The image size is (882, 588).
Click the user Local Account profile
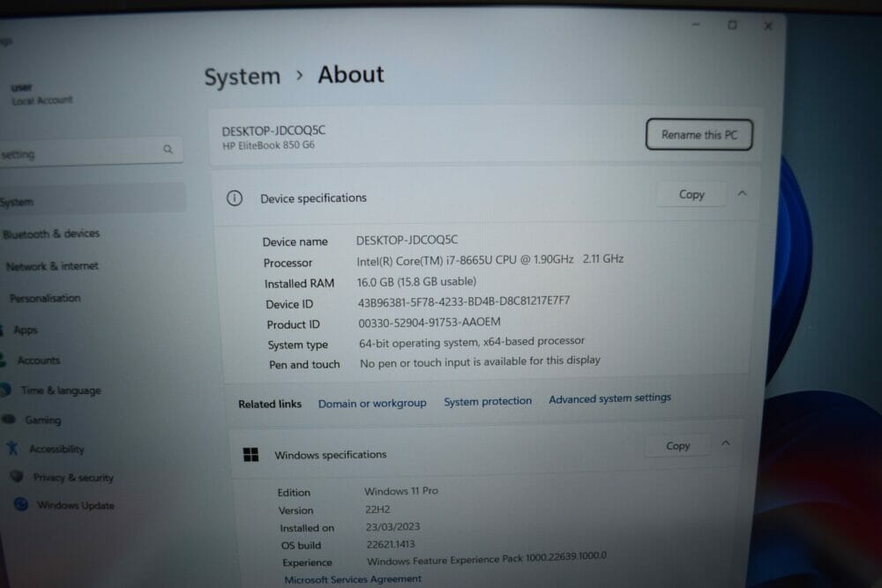[x=41, y=94]
